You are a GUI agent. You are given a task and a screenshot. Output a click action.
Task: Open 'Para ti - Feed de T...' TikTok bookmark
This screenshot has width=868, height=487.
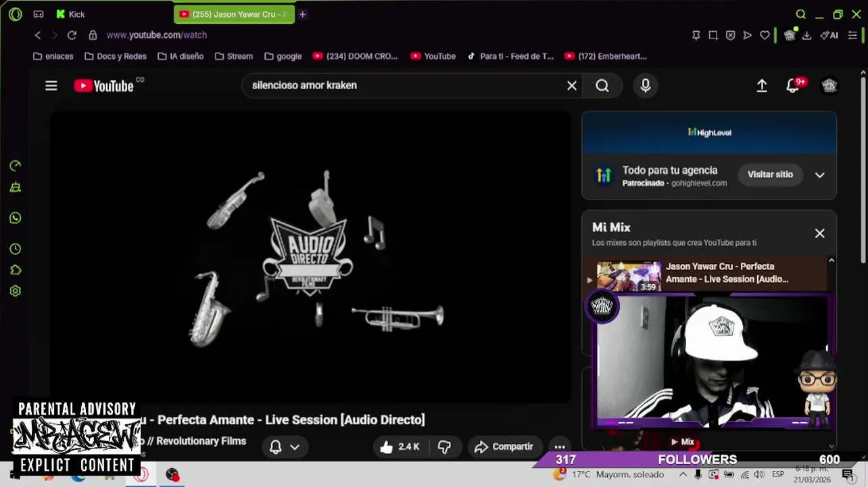[510, 56]
